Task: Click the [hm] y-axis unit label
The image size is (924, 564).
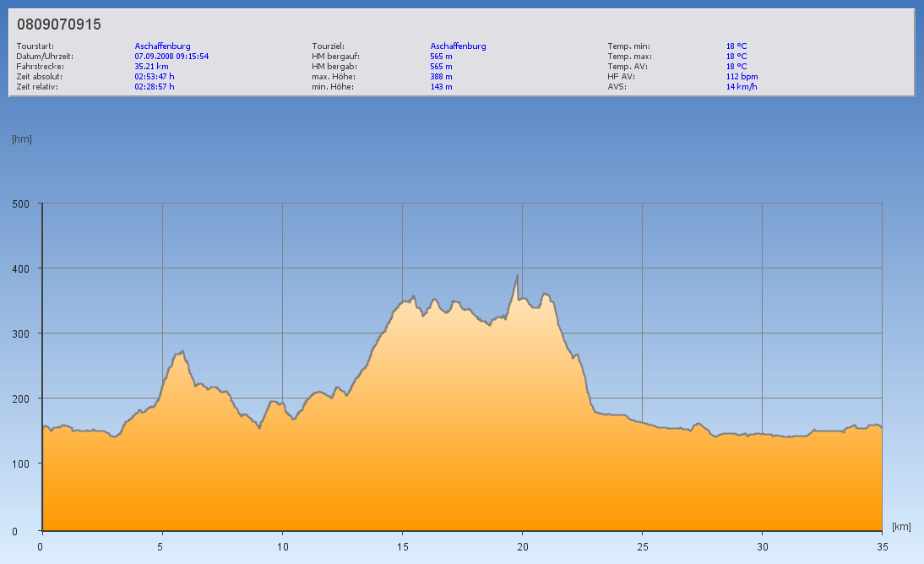Action: 22,139
